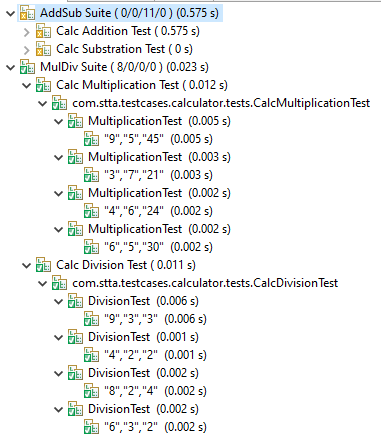Viewport: 381px width, 440px height.
Task: Select the "MultiplicationTest (0.003 s)" label
Action: [x=159, y=157]
